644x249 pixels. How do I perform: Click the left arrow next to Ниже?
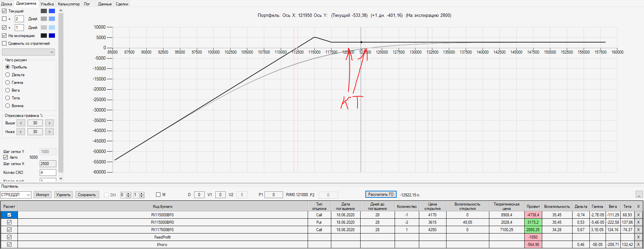point(21,132)
